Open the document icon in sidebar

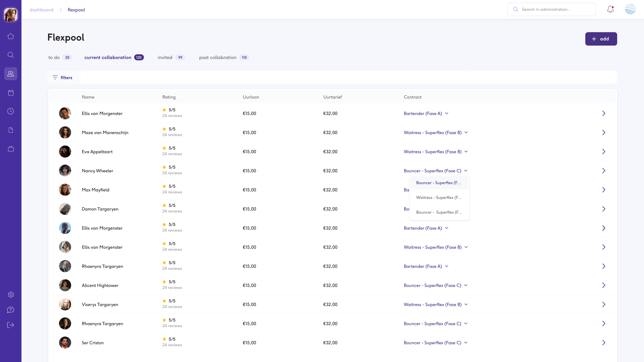point(11,130)
